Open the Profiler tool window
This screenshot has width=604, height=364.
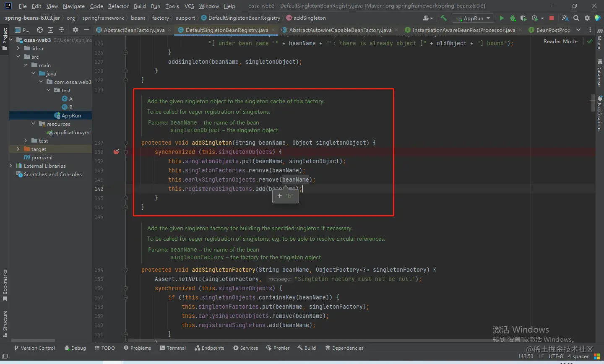tap(278, 348)
